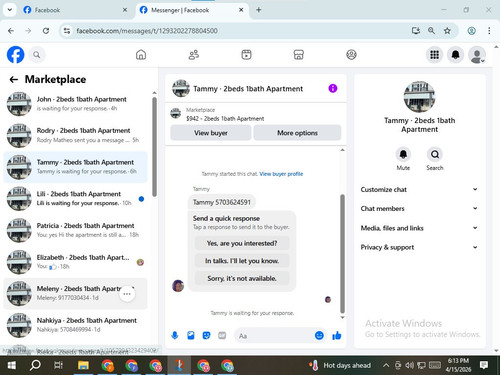Go back in the browser history
Image resolution: width=500 pixels, height=375 pixels.
(11, 31)
